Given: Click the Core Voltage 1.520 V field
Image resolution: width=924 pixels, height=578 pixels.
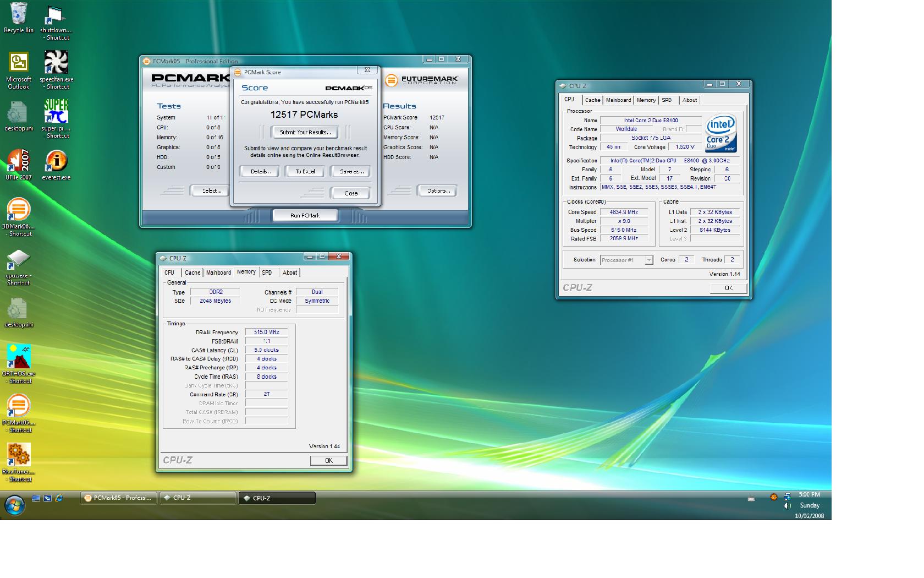Looking at the screenshot, I should [685, 148].
